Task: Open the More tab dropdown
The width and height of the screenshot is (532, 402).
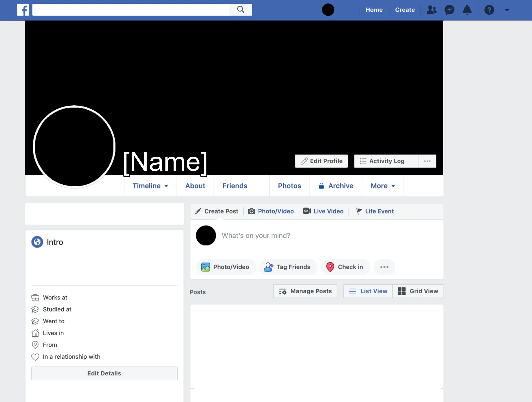Action: (382, 186)
